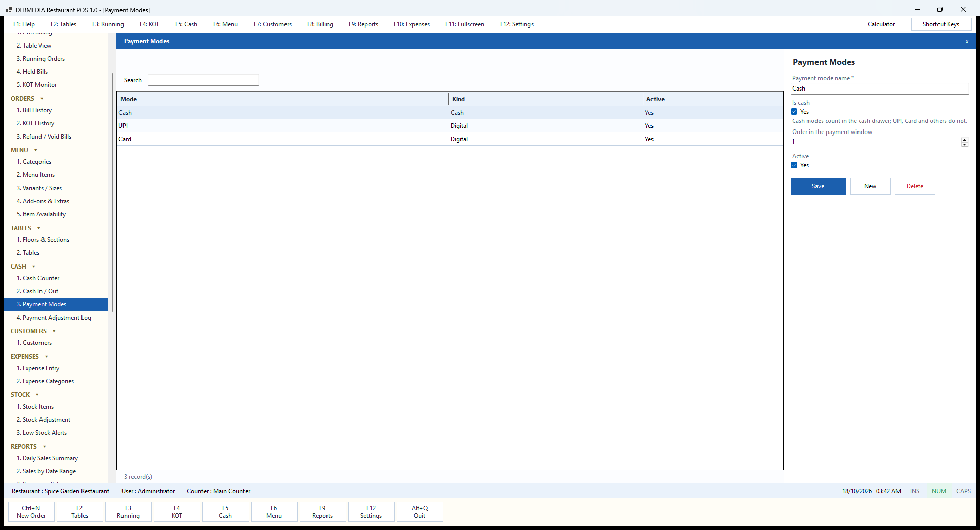The height and width of the screenshot is (530, 980).
Task: Click the red Delete button
Action: click(915, 186)
